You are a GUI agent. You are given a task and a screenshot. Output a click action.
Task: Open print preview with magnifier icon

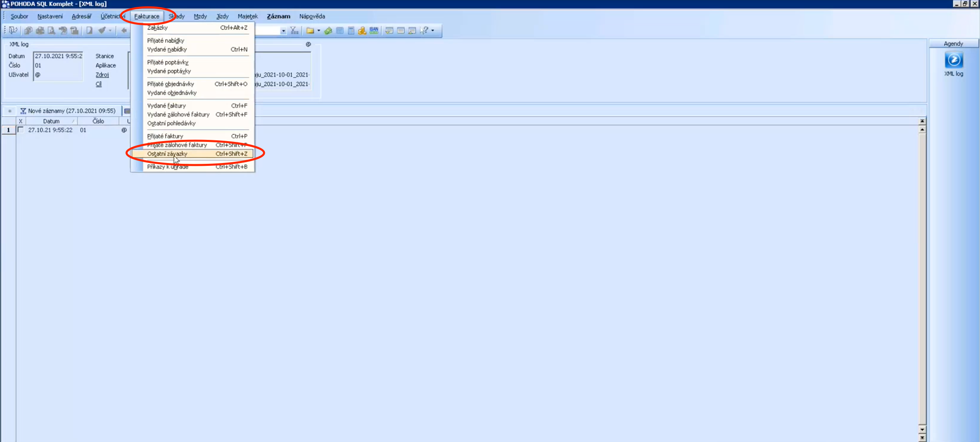(51, 30)
